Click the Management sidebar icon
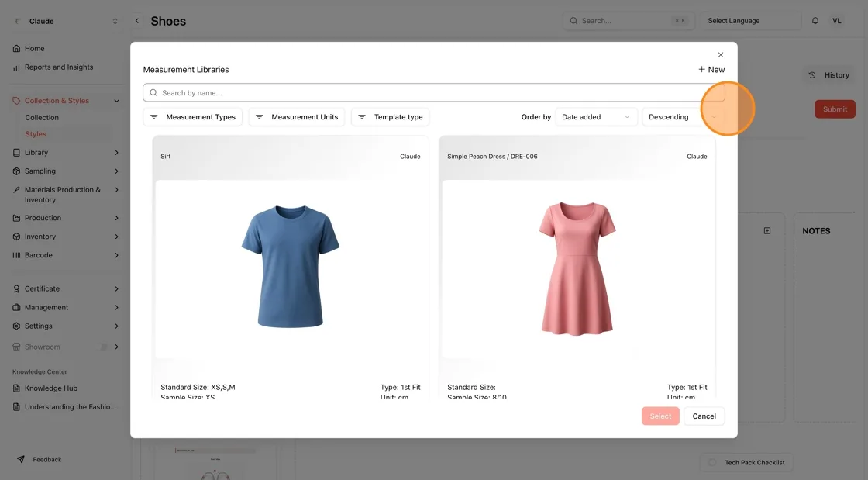This screenshot has height=480, width=868. [16, 308]
